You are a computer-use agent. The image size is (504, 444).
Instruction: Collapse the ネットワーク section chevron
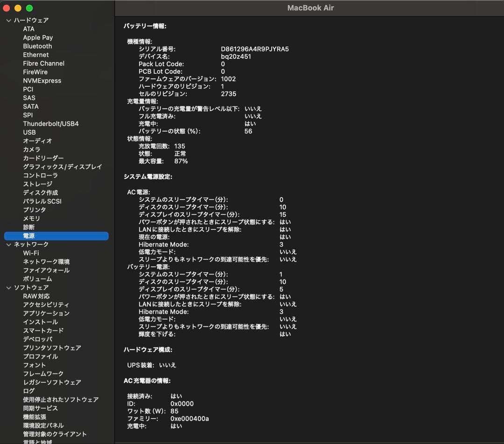8,245
